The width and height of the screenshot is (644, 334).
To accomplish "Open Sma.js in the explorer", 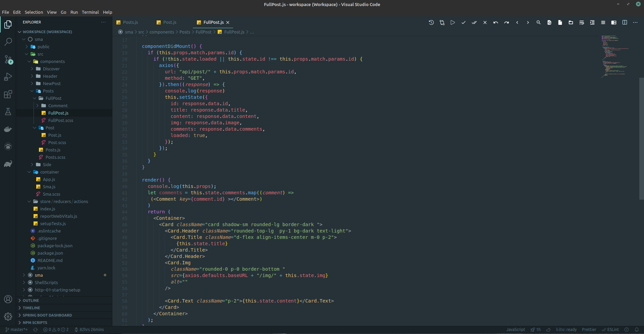I will (49, 187).
